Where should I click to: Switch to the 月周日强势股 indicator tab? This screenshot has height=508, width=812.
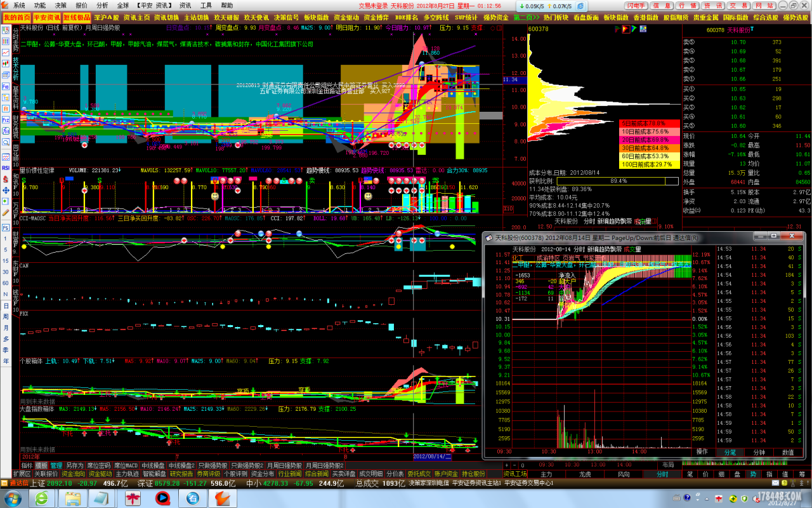pyautogui.click(x=284, y=465)
